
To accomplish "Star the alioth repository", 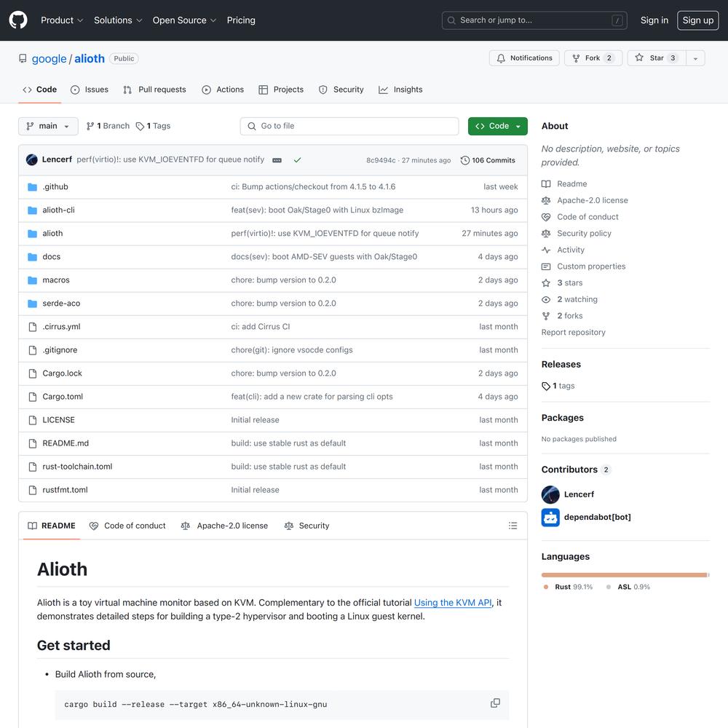I will coord(657,58).
